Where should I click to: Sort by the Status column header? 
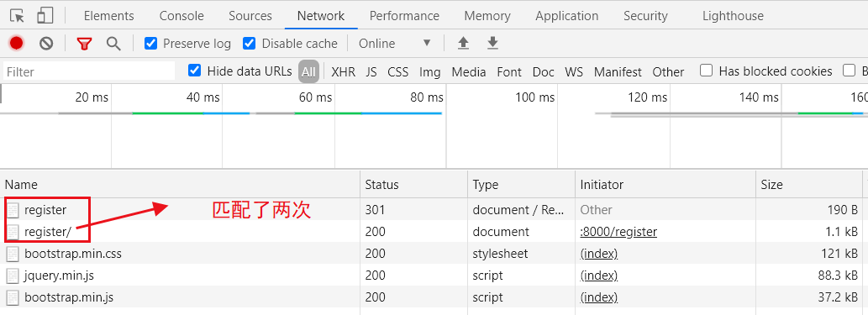tap(413, 184)
